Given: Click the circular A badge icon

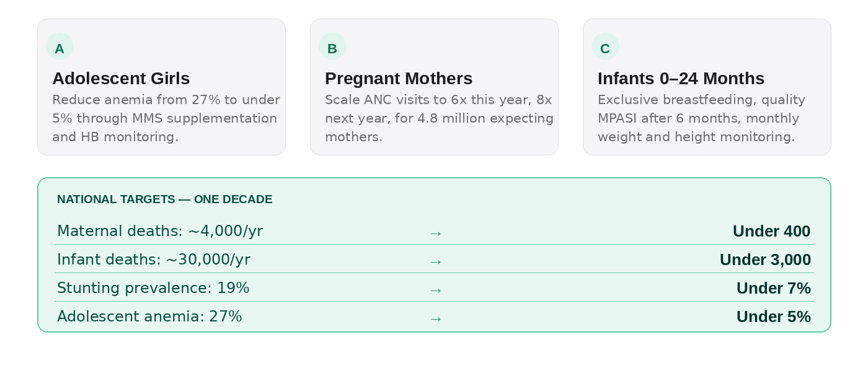Looking at the screenshot, I should (60, 46).
